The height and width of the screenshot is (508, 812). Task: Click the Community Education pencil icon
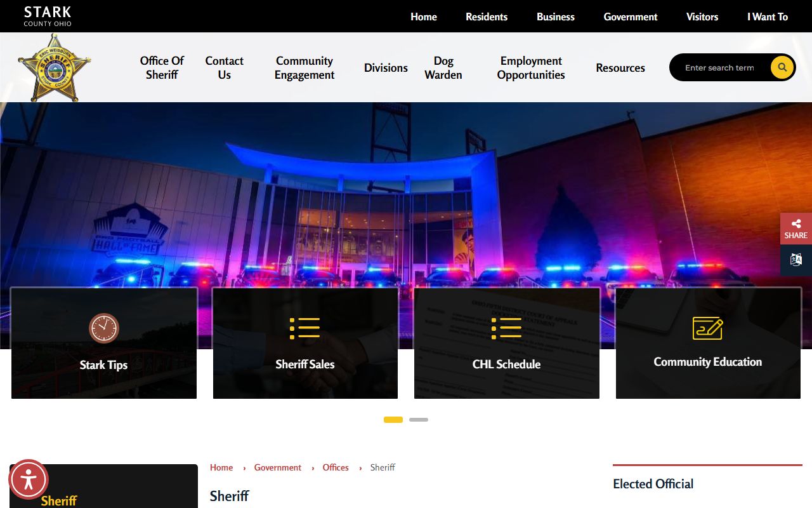(707, 328)
